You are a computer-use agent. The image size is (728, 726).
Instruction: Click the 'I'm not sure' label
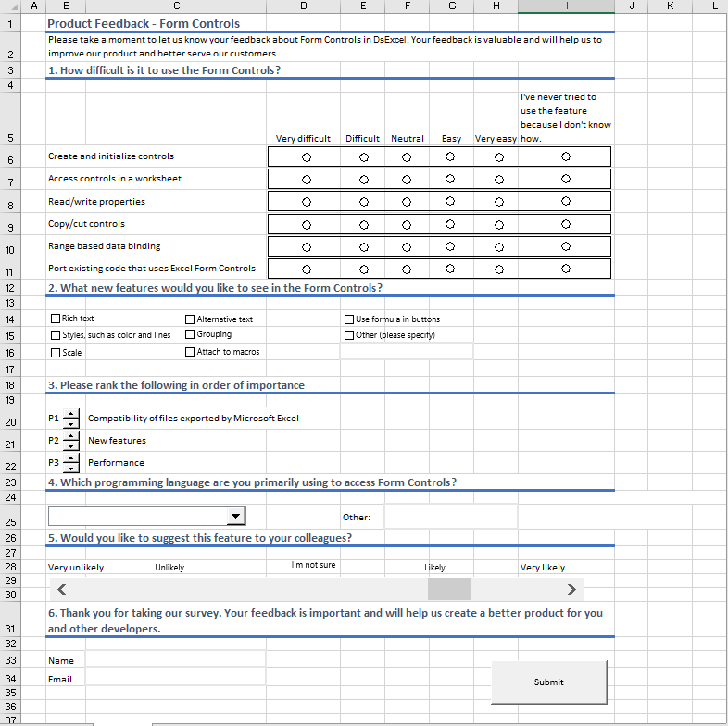pos(313,565)
